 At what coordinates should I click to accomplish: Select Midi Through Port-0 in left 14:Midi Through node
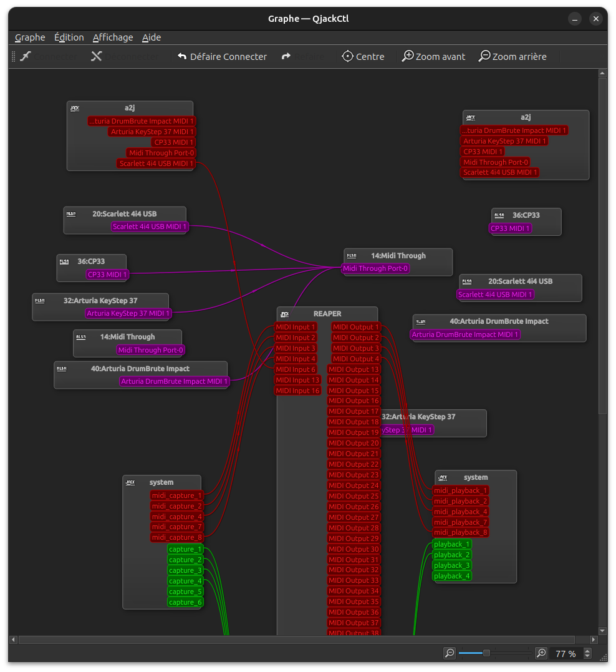tap(150, 350)
